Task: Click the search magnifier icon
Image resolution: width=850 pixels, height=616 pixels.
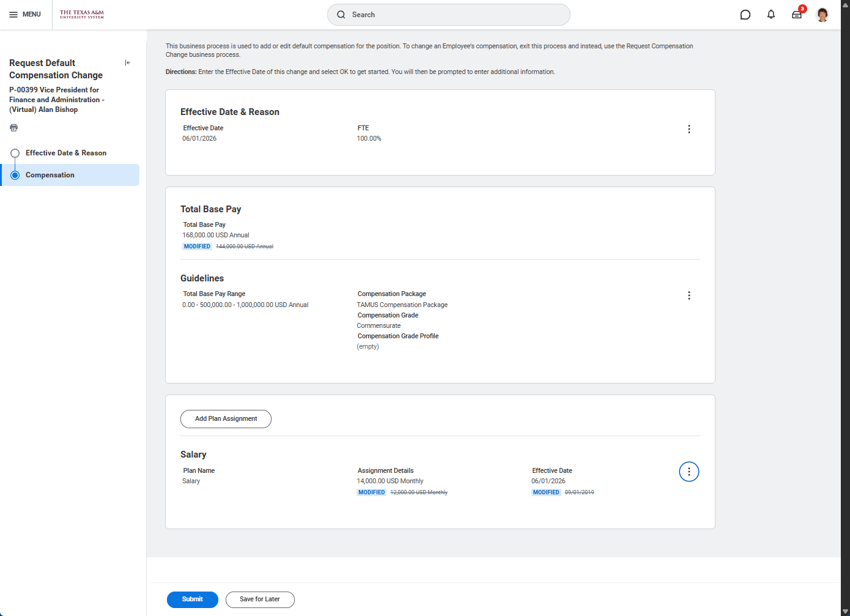Action: click(x=341, y=15)
